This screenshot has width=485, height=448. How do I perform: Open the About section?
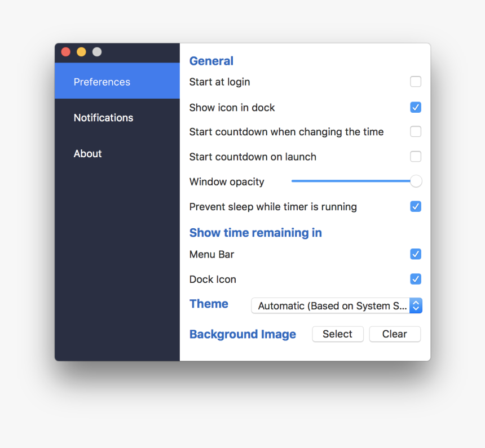click(x=117, y=153)
